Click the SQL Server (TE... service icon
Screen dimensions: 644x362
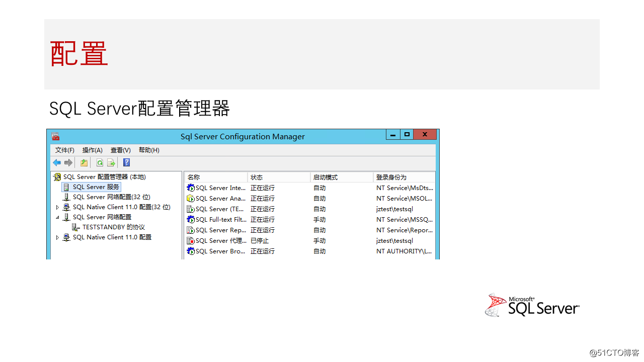tap(191, 209)
